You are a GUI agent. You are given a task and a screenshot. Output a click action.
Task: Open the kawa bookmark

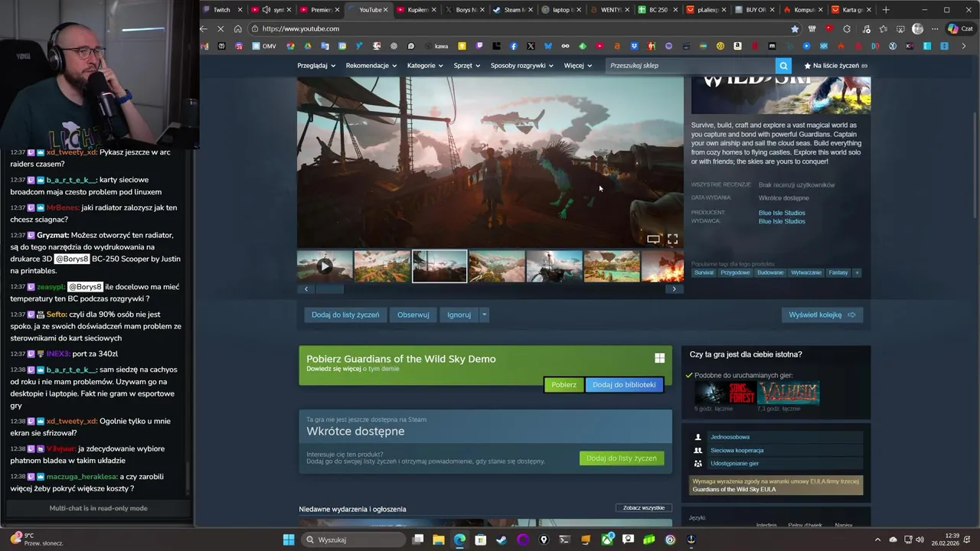tap(436, 46)
